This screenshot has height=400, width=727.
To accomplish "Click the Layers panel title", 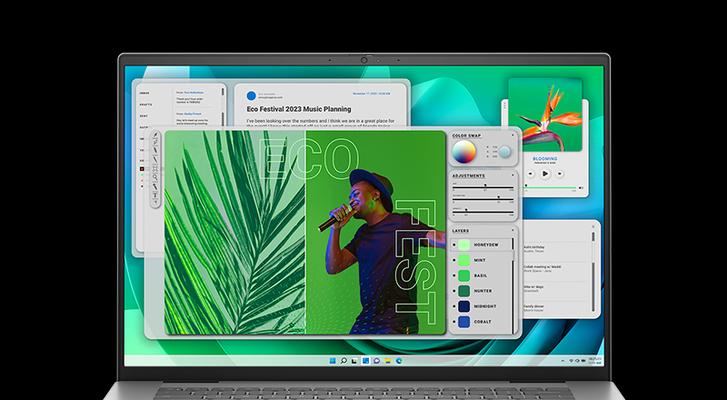I will click(x=460, y=230).
